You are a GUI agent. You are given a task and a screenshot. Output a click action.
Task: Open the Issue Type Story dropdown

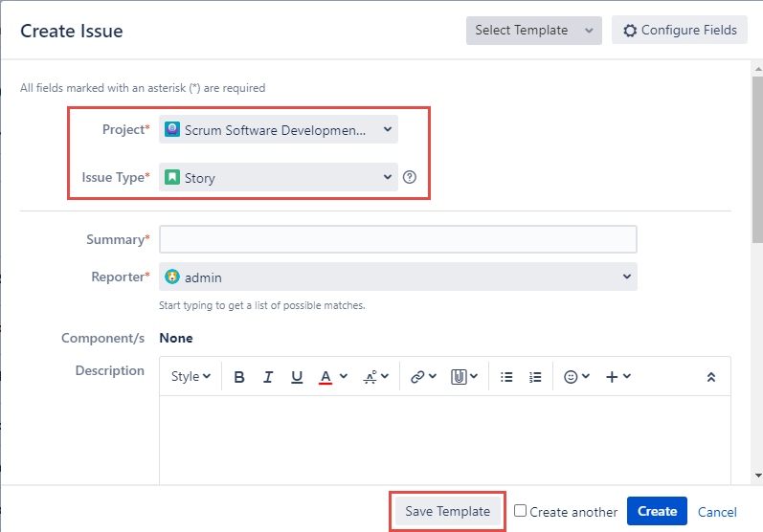pos(278,177)
